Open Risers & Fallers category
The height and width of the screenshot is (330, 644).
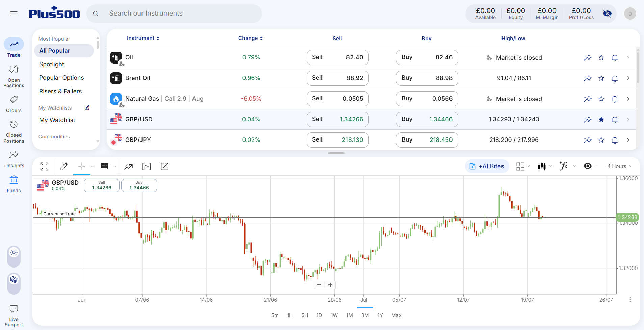tap(60, 91)
